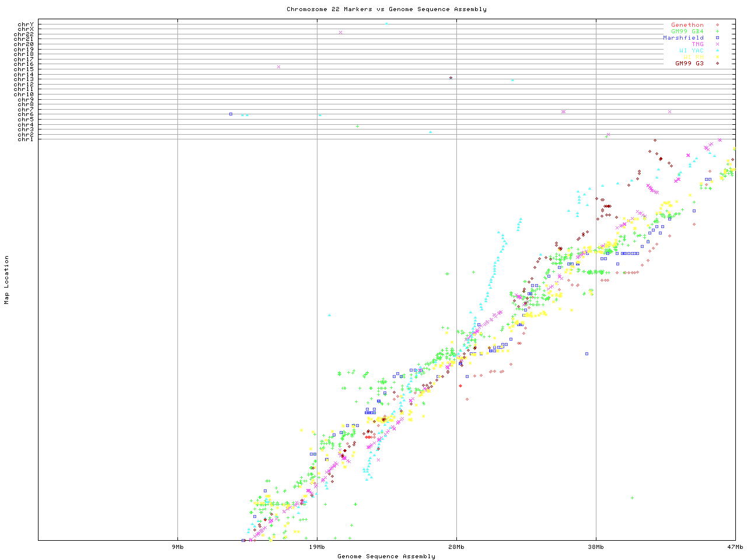
Task: Click the 9Mb x-axis tick label
Action: pyautogui.click(x=177, y=547)
